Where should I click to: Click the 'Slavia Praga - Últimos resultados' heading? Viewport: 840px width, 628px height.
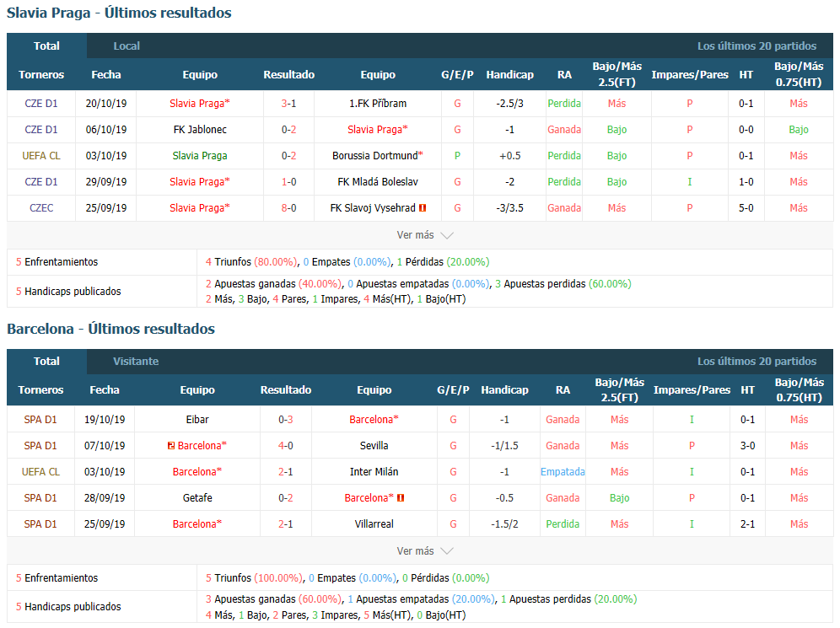click(x=119, y=13)
